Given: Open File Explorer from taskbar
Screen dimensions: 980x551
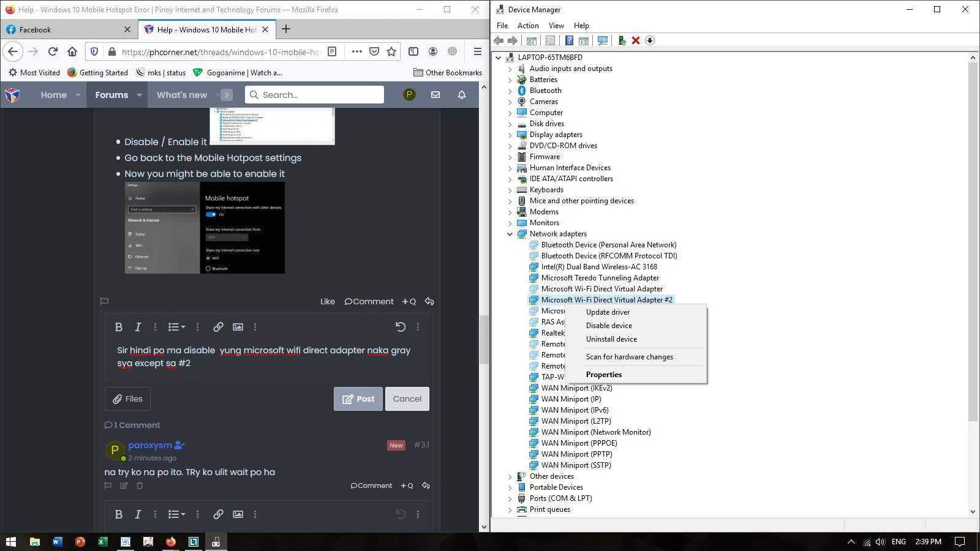Looking at the screenshot, I should click(35, 542).
